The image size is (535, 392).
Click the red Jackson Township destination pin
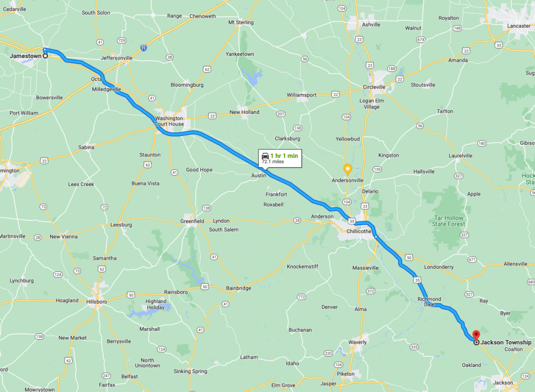tap(476, 335)
